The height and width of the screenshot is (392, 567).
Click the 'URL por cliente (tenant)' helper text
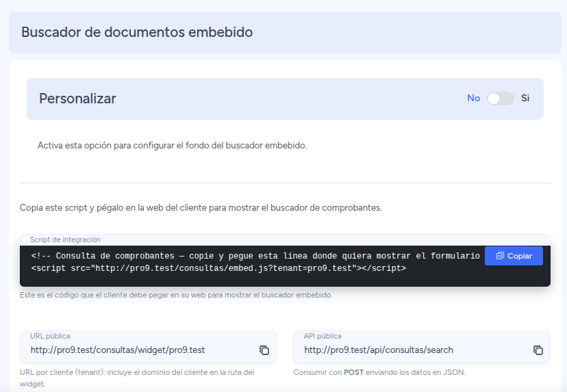click(137, 378)
